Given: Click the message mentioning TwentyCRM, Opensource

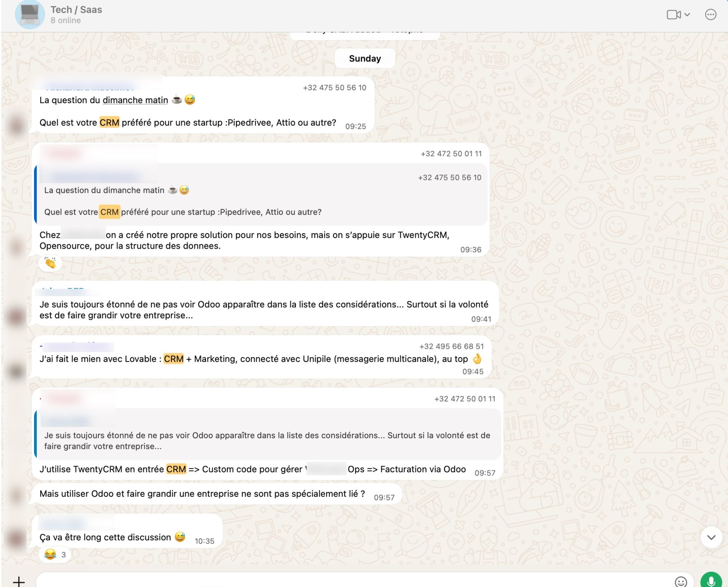Looking at the screenshot, I should 244,240.
